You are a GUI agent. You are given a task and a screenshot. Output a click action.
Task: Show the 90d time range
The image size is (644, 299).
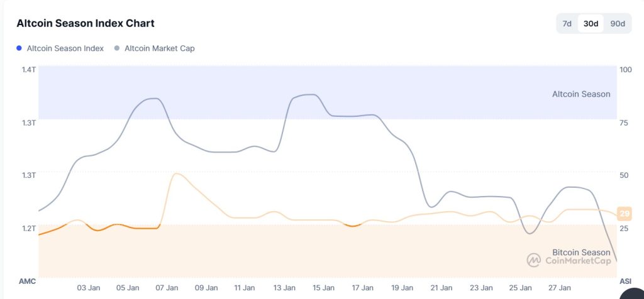[x=618, y=24]
